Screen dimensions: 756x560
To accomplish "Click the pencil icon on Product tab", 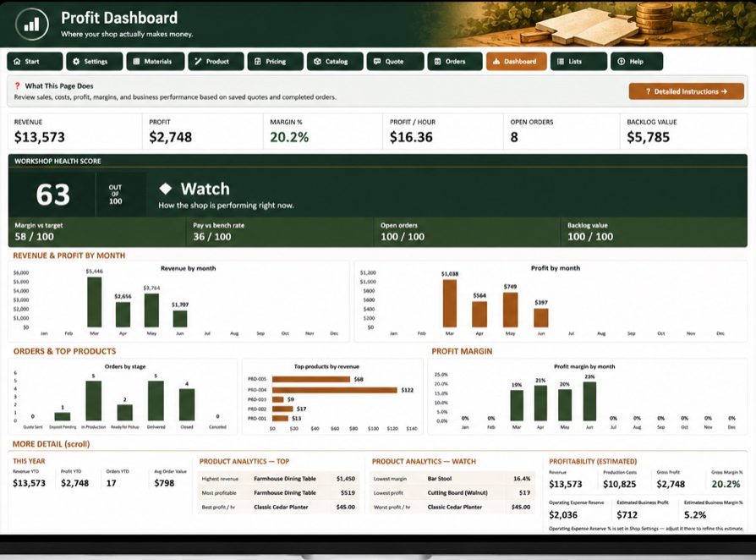I will tap(198, 61).
